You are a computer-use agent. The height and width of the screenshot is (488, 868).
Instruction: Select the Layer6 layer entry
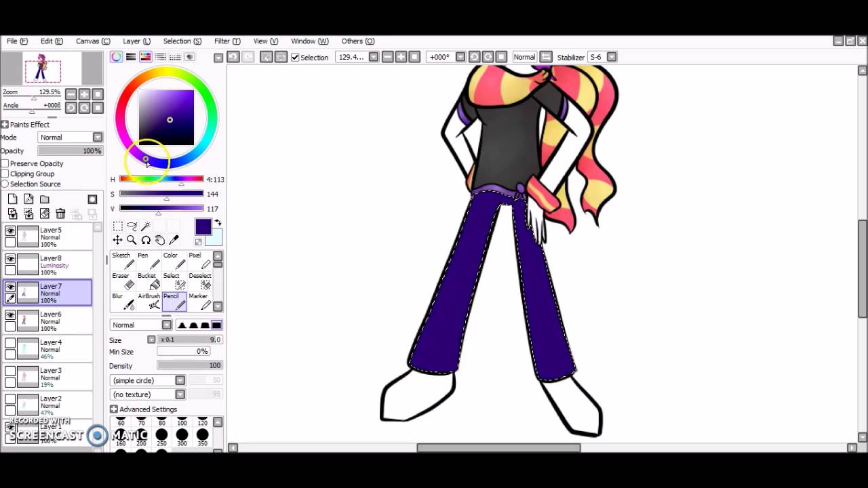47,321
